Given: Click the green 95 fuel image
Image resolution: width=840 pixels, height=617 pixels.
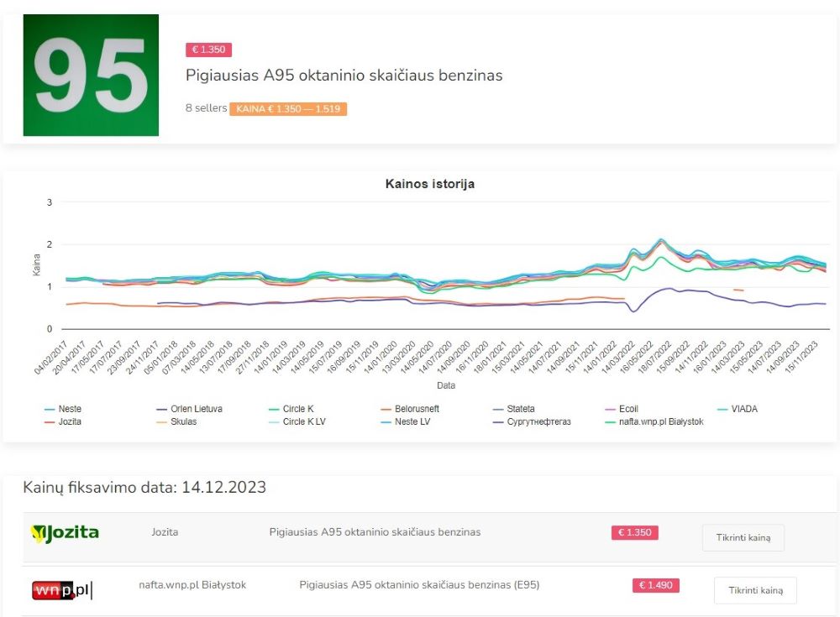Looking at the screenshot, I should click(x=91, y=76).
